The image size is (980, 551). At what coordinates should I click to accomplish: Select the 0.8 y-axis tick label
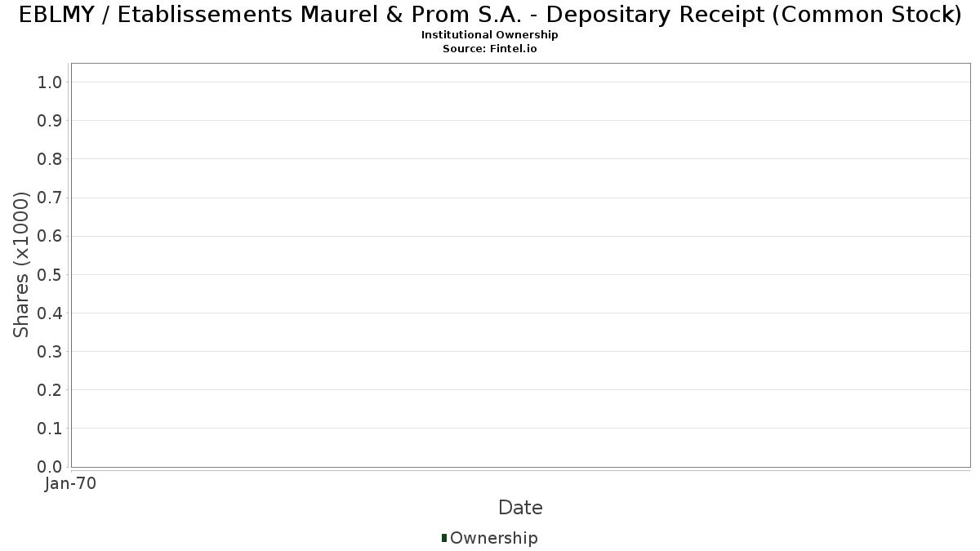[x=50, y=159]
